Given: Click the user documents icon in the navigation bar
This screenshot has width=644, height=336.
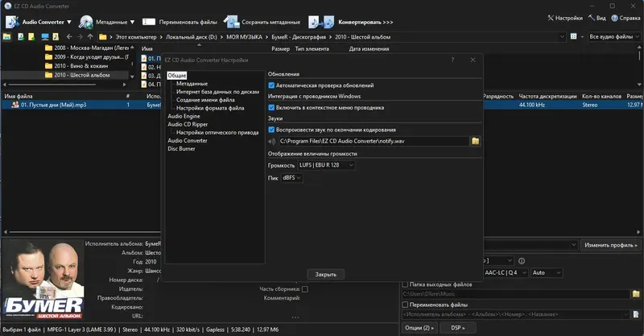Looking at the screenshot, I should (21, 36).
